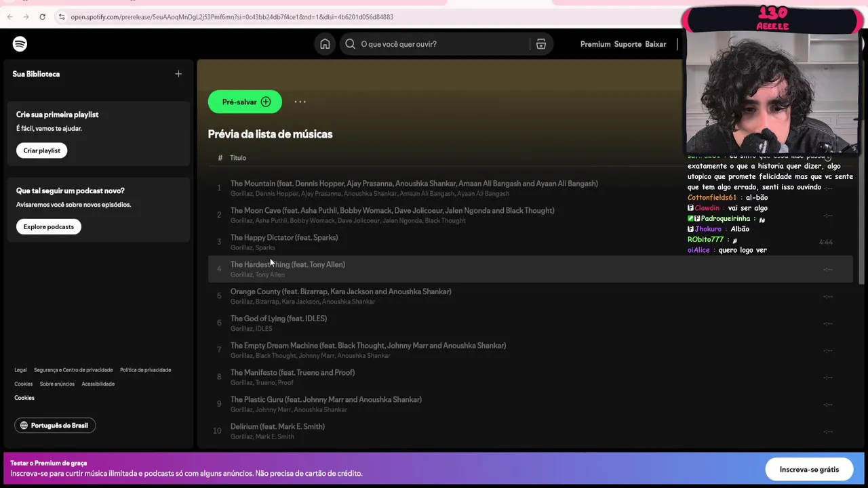Viewport: 868px width, 488px height.
Task: Open Segurança e Centro de privacidade link
Action: coord(73,370)
